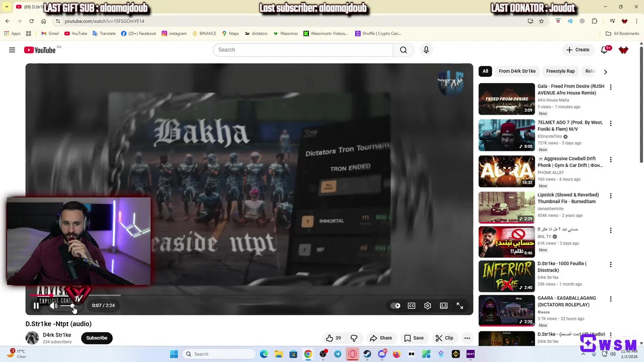Open the Windows Start menu
644x362 pixels.
(x=174, y=354)
